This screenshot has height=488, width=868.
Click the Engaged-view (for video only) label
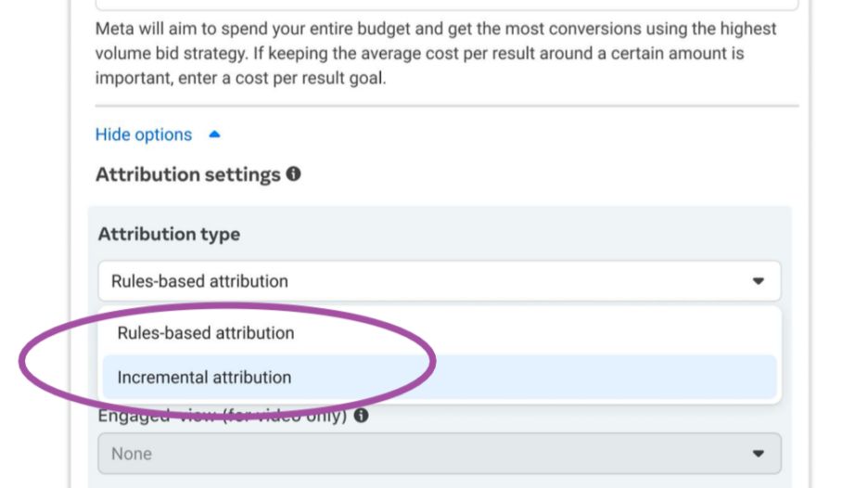tap(223, 416)
